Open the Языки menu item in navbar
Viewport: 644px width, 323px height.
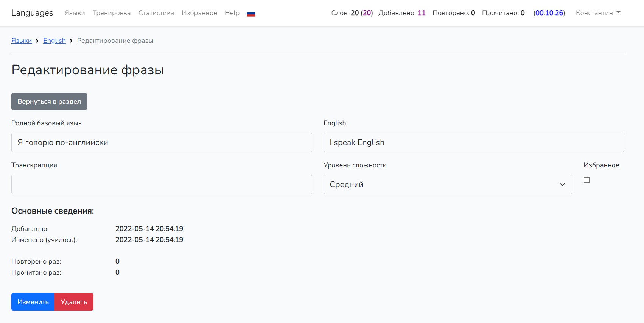coord(75,13)
